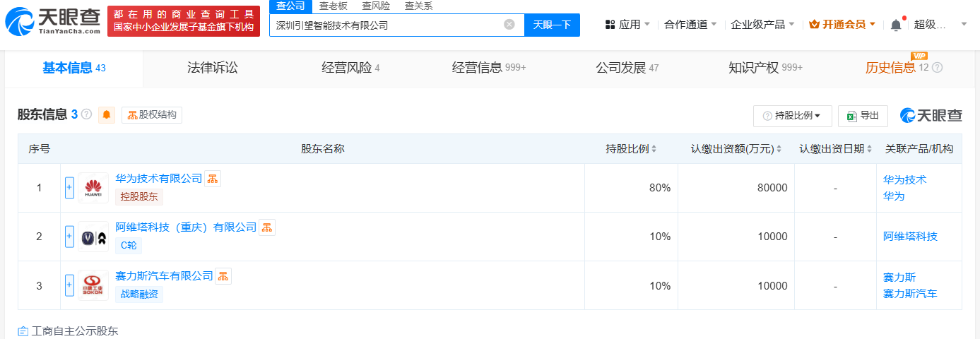
Task: Expand row 1 for 华为技术有限公司
Action: 69,188
